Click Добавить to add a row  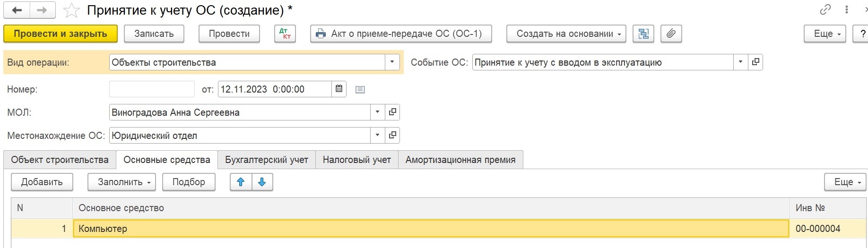point(42,182)
